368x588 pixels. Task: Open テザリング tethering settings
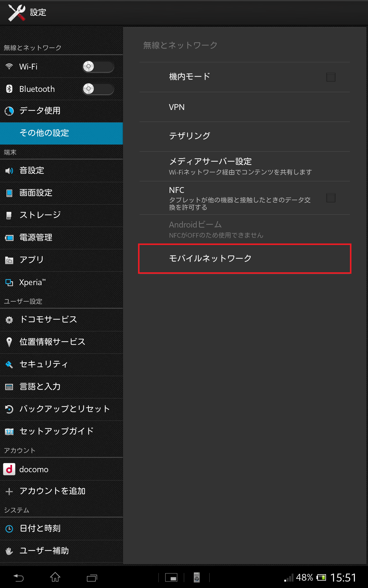[x=245, y=137]
